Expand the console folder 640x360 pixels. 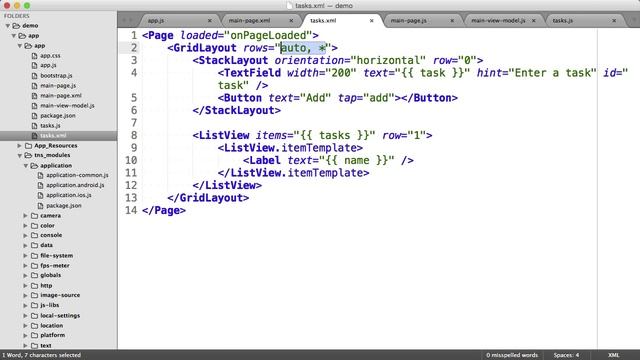25,236
